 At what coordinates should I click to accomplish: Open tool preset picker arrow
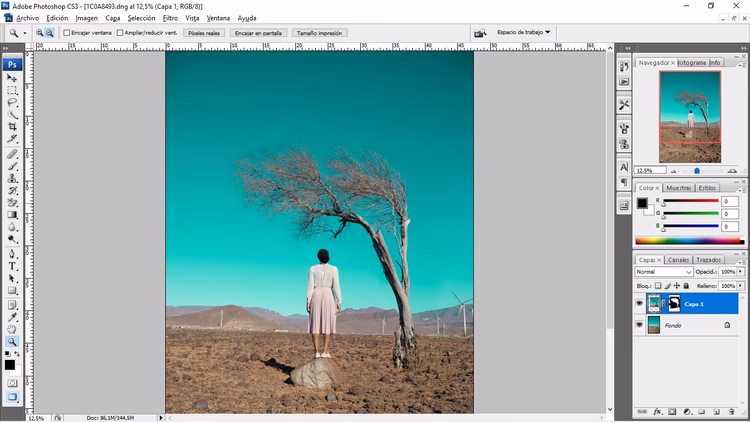(25, 33)
